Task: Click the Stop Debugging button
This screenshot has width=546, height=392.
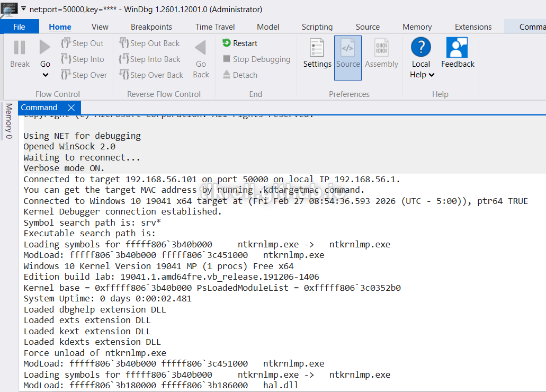Action: 256,59
